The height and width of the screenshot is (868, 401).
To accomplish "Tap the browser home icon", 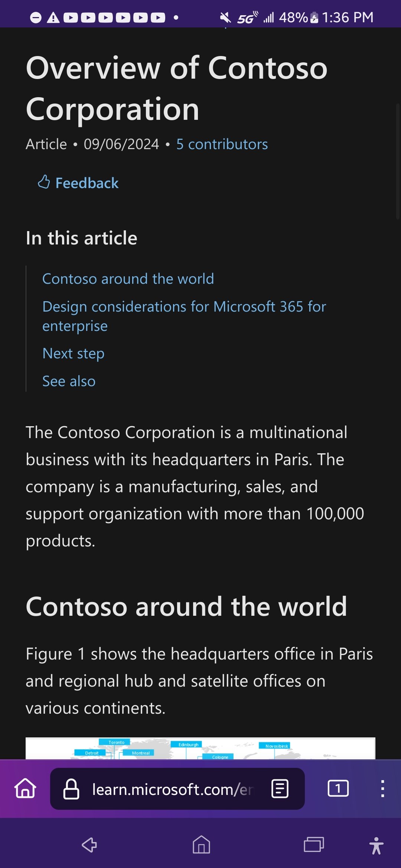I will (25, 788).
